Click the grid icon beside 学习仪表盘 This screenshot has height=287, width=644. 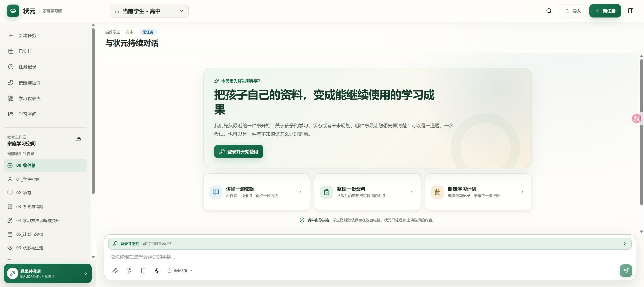pyautogui.click(x=11, y=98)
